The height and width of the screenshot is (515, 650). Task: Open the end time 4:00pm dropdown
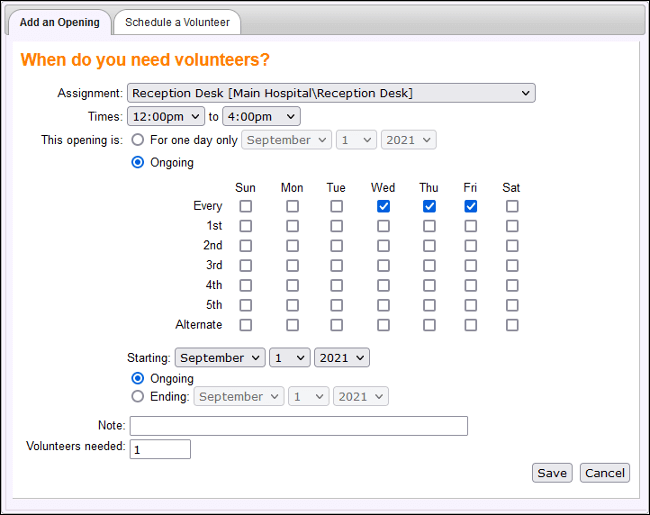pos(260,117)
